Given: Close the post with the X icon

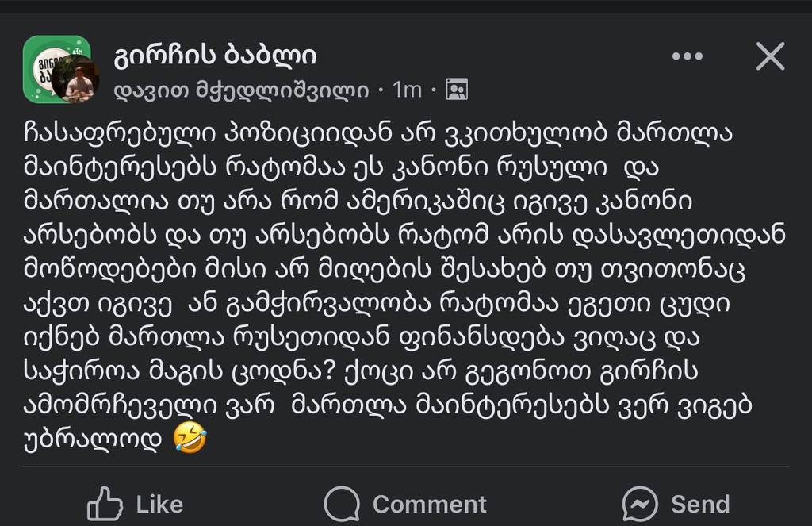Looking at the screenshot, I should [x=770, y=57].
